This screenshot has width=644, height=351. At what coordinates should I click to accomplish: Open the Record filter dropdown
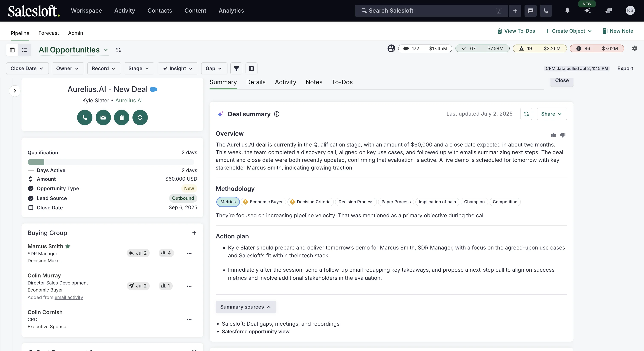coord(104,68)
